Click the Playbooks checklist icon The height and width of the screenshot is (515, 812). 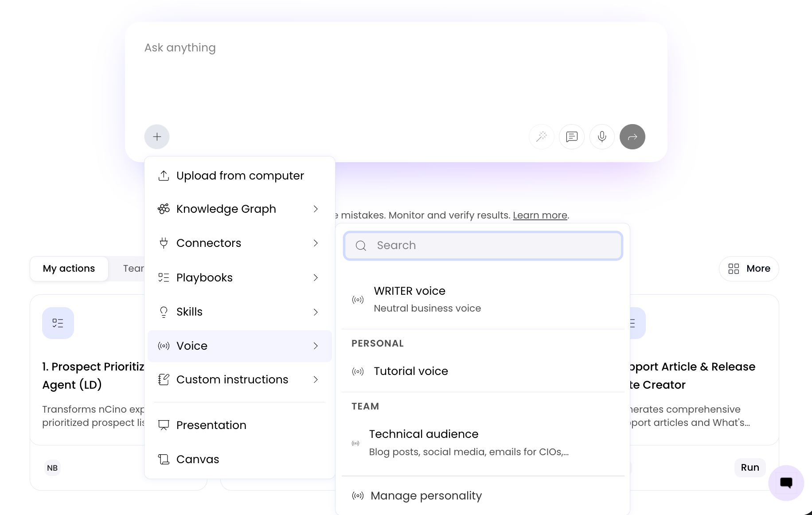click(164, 277)
